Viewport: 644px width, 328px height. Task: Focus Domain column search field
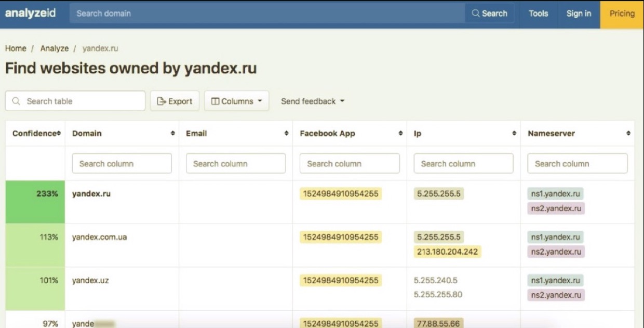click(x=122, y=163)
